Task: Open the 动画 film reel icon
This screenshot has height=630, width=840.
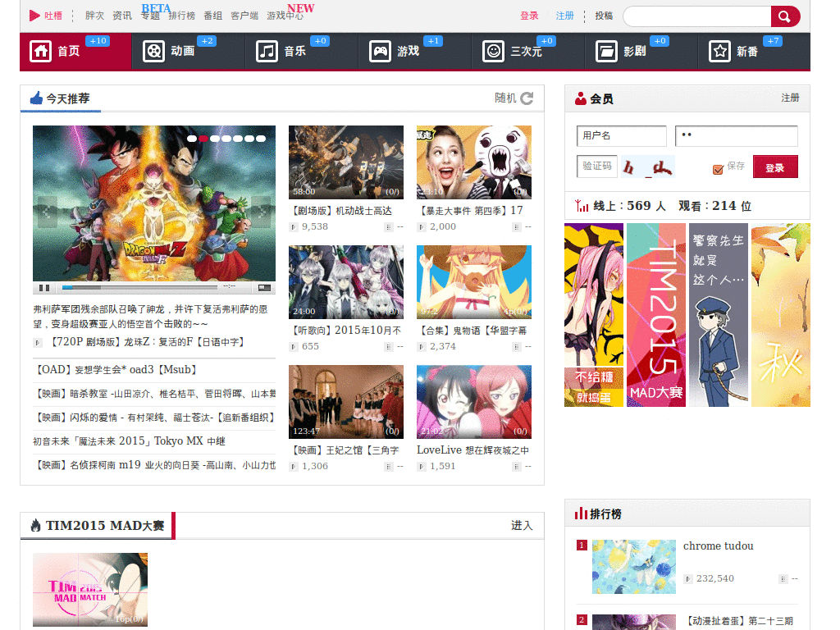Action: tap(153, 52)
